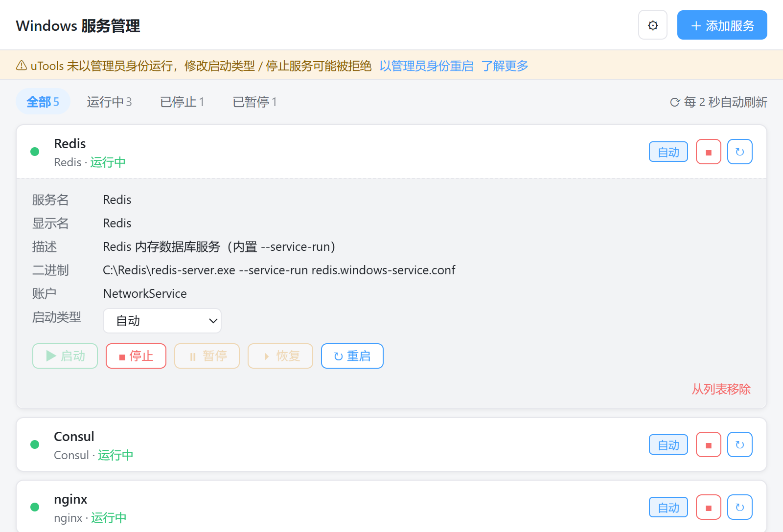This screenshot has height=532, width=783.
Task: Click the Consul 自动 startup badge
Action: click(668, 444)
